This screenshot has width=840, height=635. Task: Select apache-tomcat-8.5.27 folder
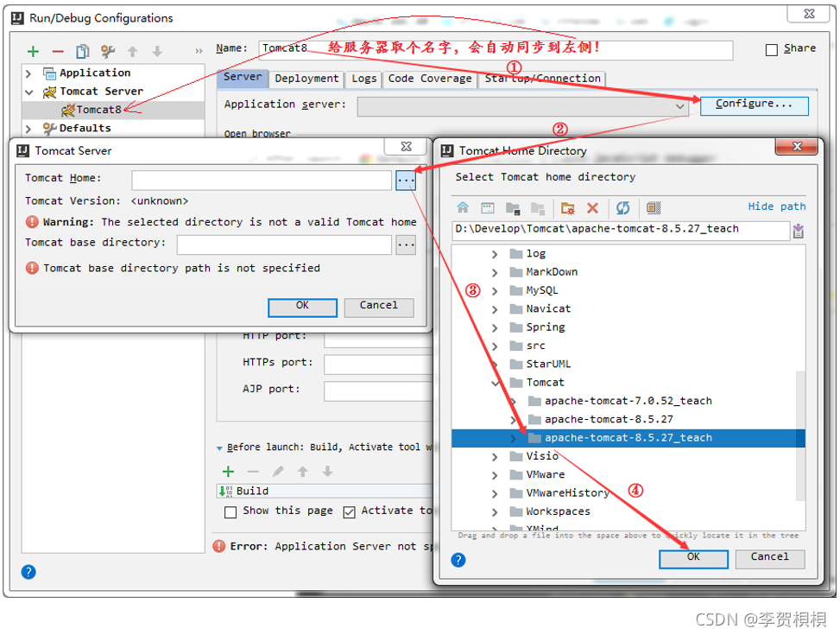click(x=609, y=419)
